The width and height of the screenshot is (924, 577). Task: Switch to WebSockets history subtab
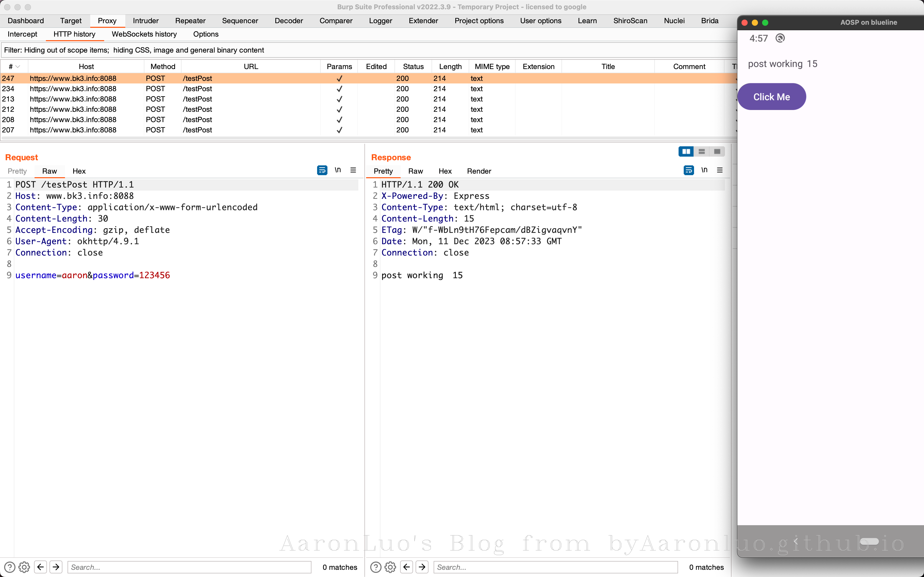(x=144, y=34)
